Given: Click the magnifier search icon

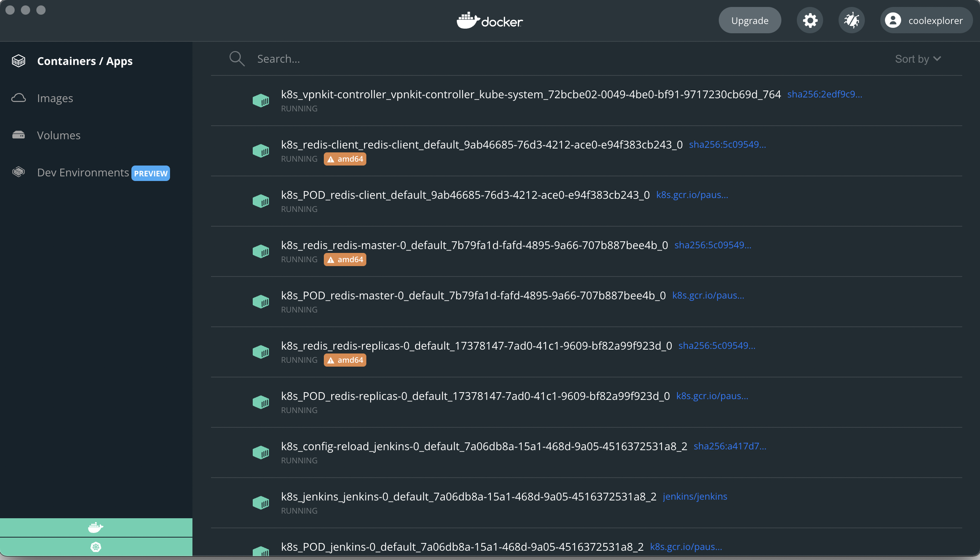Looking at the screenshot, I should coord(237,59).
